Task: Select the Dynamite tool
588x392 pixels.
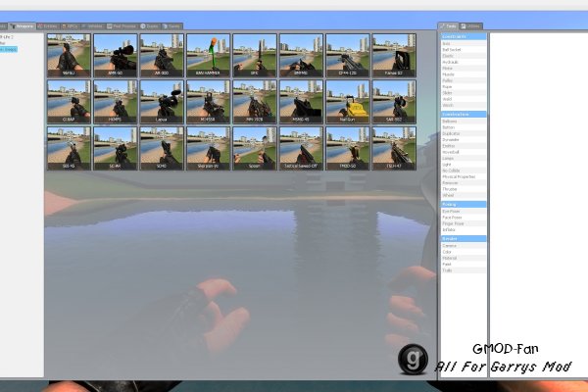Action: click(x=464, y=139)
